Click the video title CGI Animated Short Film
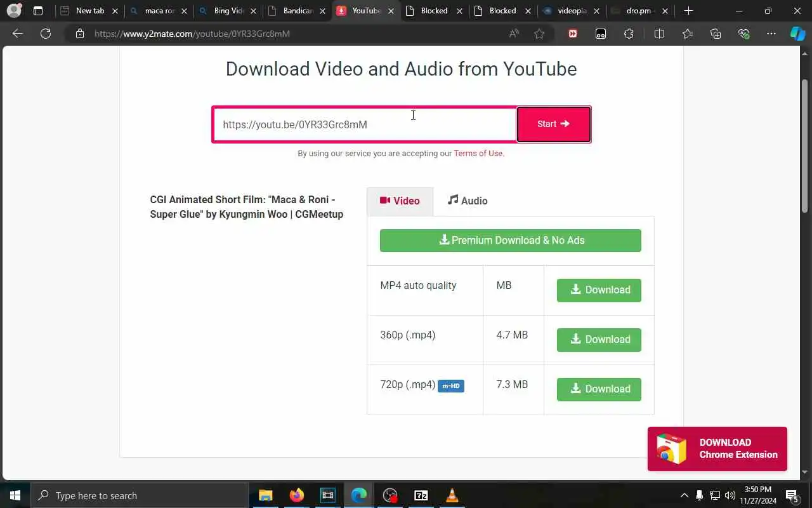 [x=247, y=207]
